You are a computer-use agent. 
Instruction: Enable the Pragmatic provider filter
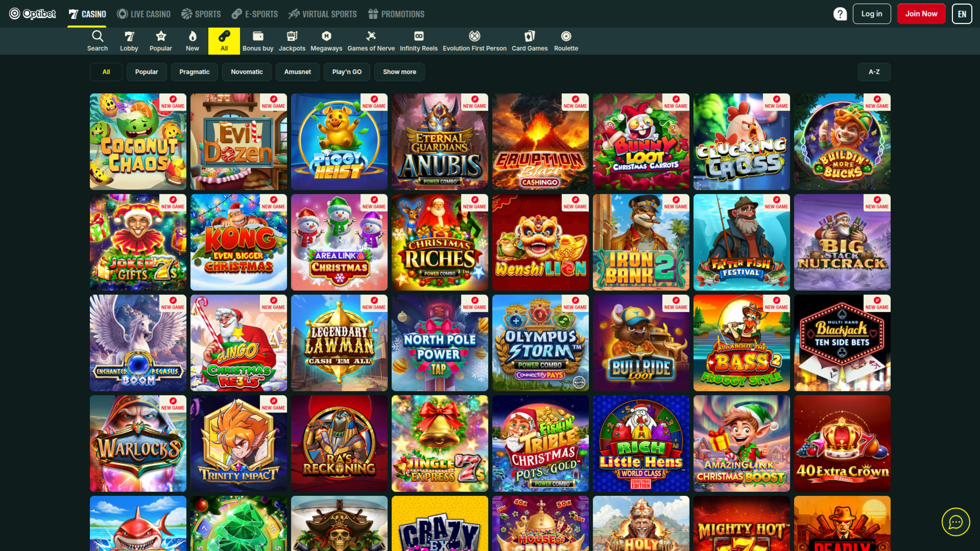click(194, 72)
